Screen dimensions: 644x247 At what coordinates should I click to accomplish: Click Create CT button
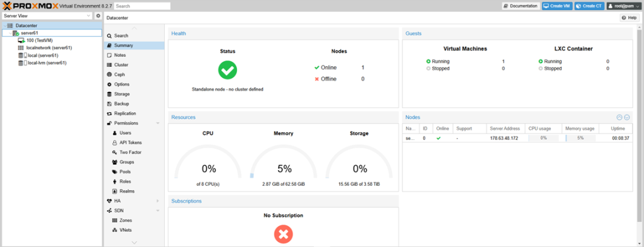pos(589,6)
